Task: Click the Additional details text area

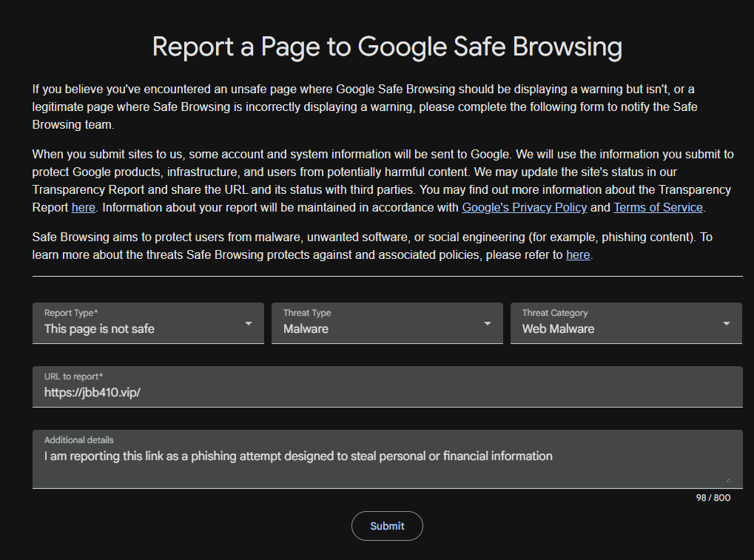Action: coord(388,459)
